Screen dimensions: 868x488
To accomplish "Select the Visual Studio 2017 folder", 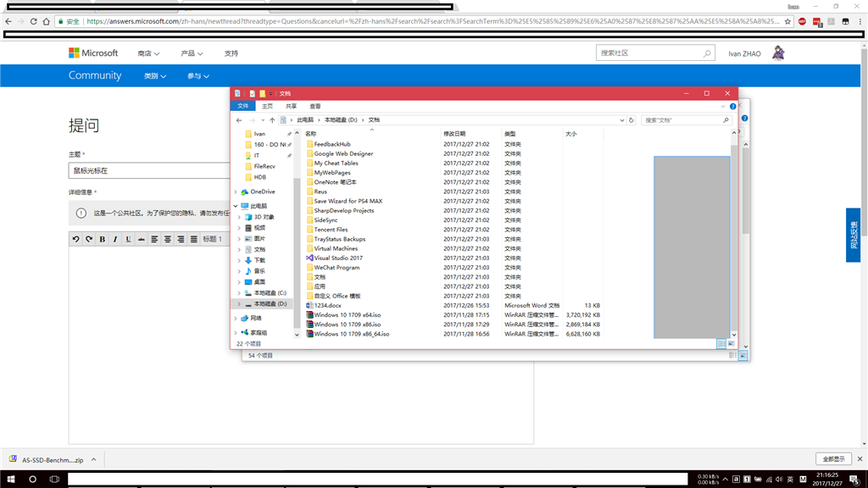I will pos(338,258).
